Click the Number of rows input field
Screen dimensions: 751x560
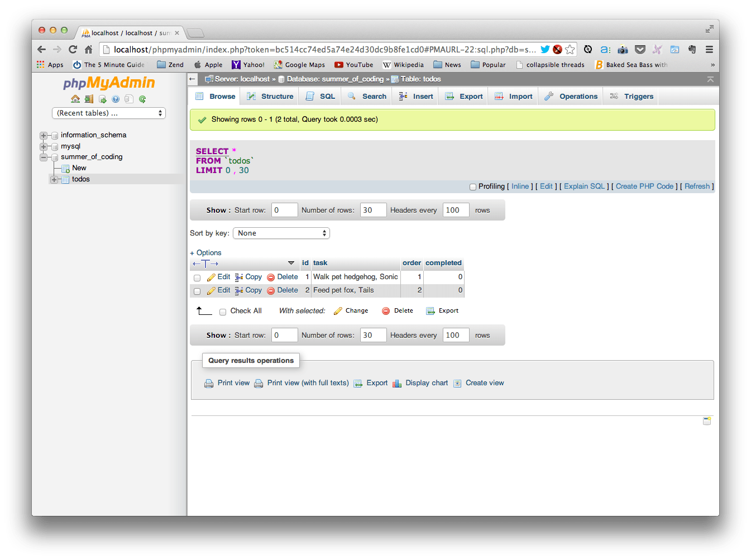(x=373, y=210)
